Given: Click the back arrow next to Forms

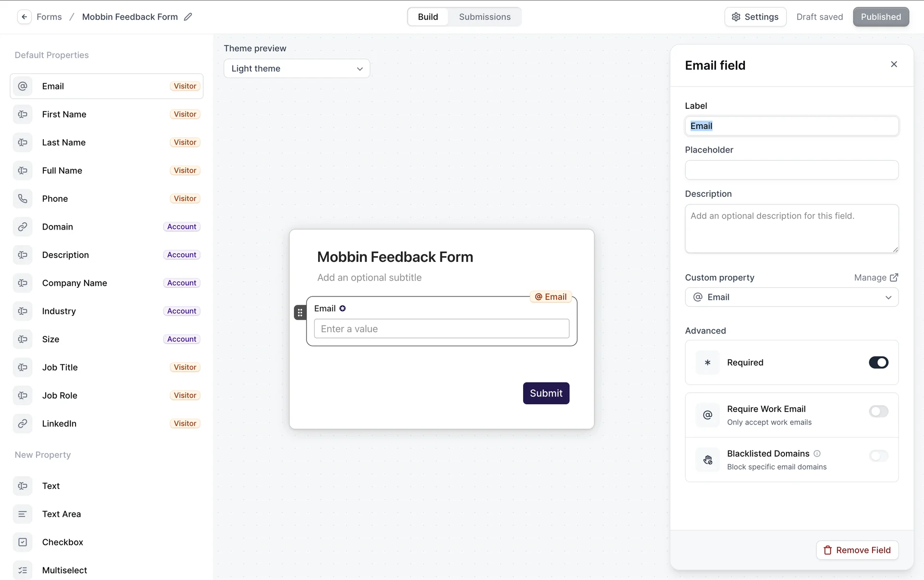Looking at the screenshot, I should (x=24, y=17).
